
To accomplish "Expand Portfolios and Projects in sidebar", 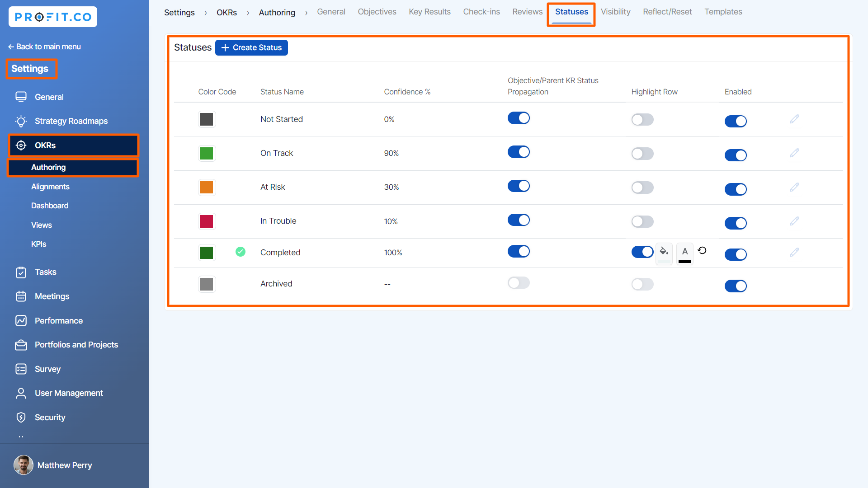I will (x=76, y=345).
